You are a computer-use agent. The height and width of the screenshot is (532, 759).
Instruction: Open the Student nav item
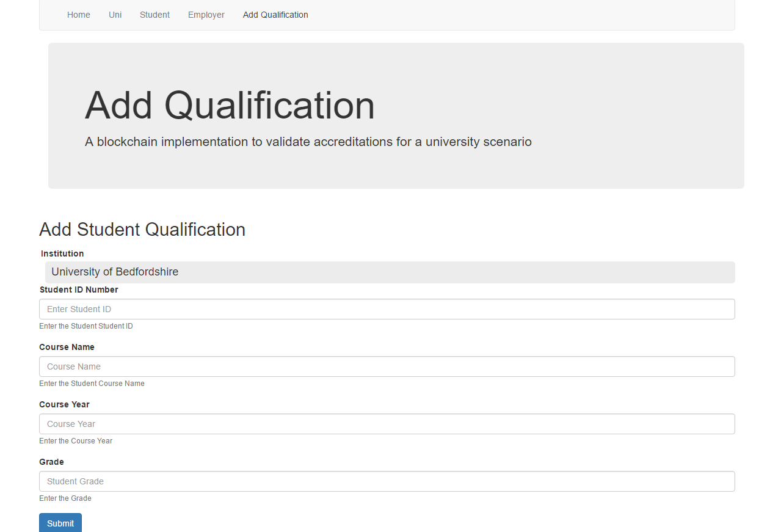pos(154,15)
